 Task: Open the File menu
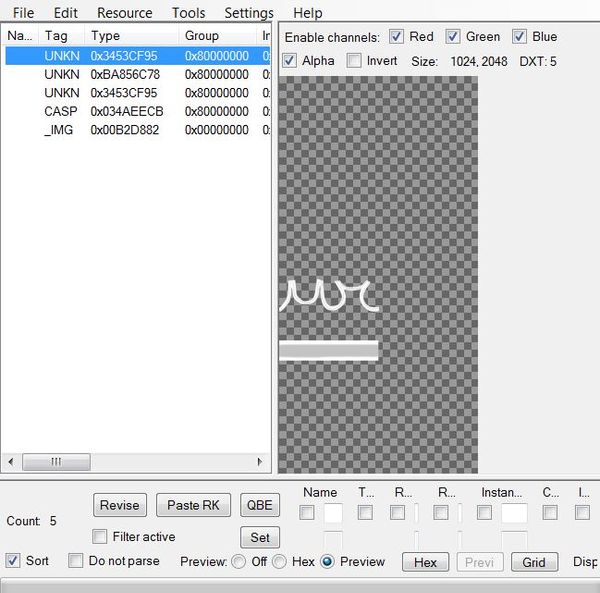coord(23,13)
